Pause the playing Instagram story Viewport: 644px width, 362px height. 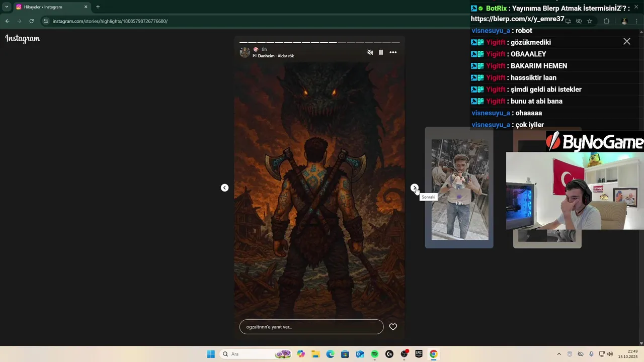coord(381,52)
